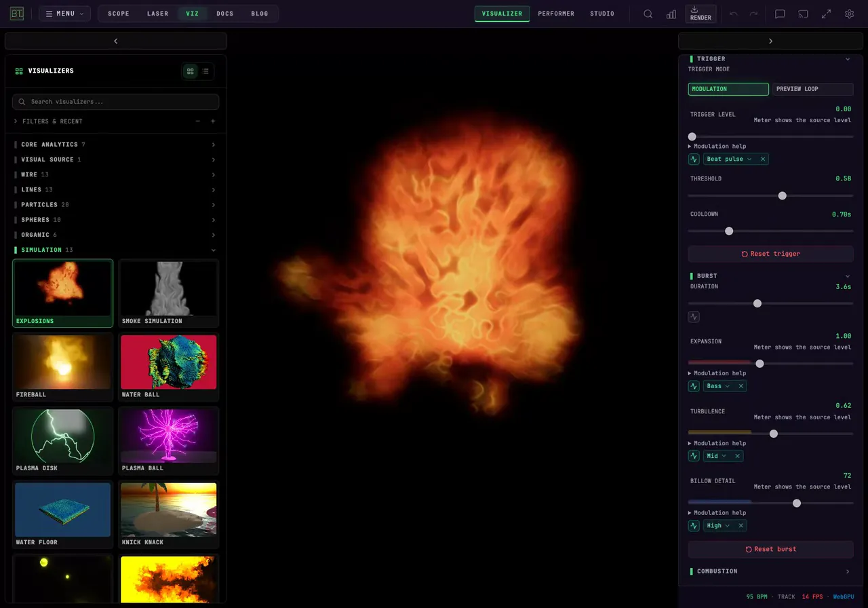Click the app logo icon
The height and width of the screenshot is (608, 868).
click(17, 14)
